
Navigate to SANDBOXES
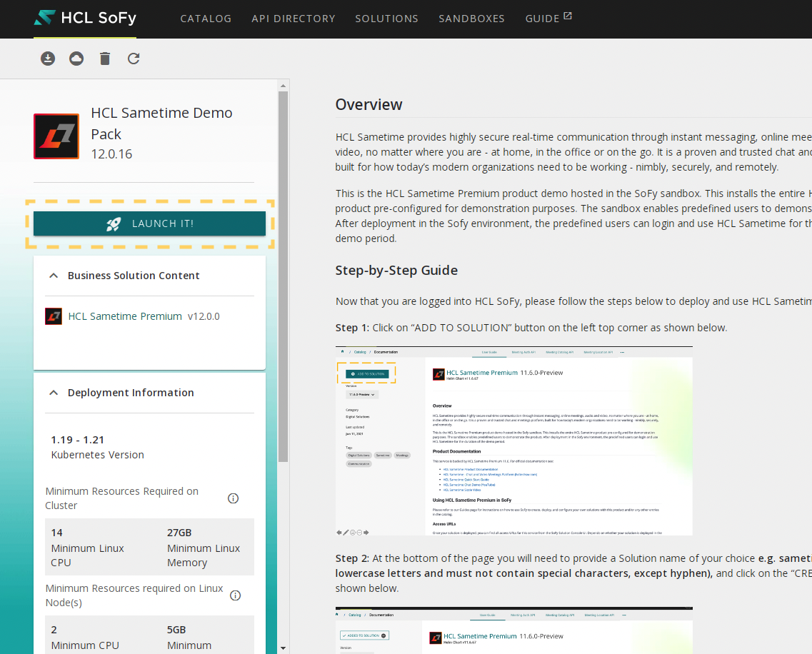coord(472,19)
